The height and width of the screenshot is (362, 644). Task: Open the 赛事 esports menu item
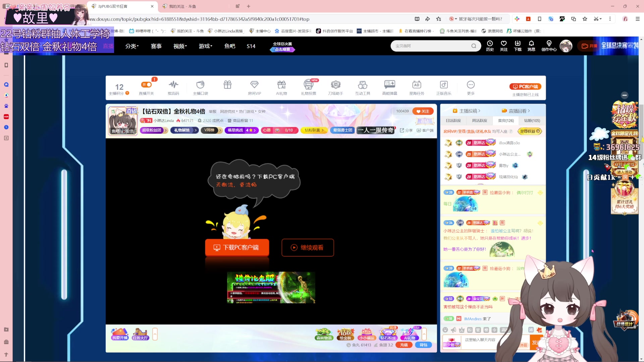pyautogui.click(x=156, y=46)
